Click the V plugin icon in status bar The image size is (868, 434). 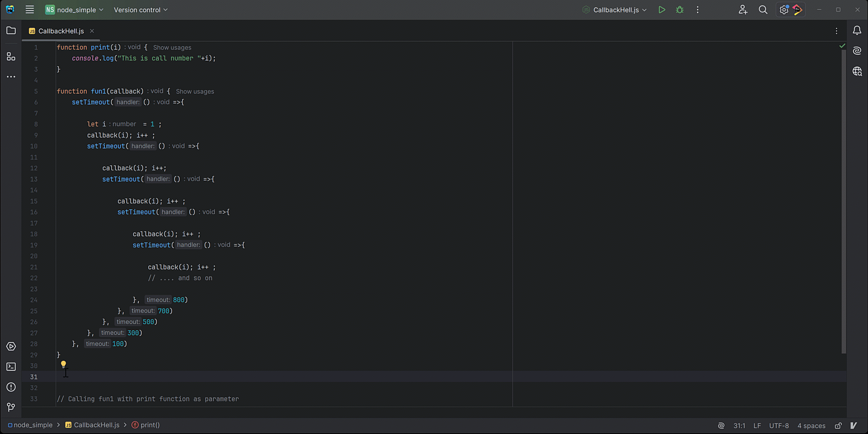[853, 426]
